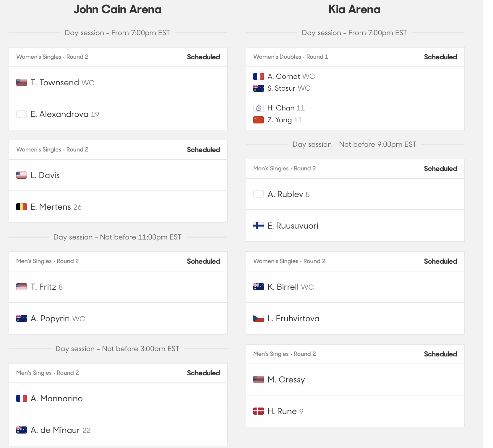The width and height of the screenshot is (493, 448).
Task: Open Women's Doubles Round 1 match header
Action: click(x=355, y=57)
